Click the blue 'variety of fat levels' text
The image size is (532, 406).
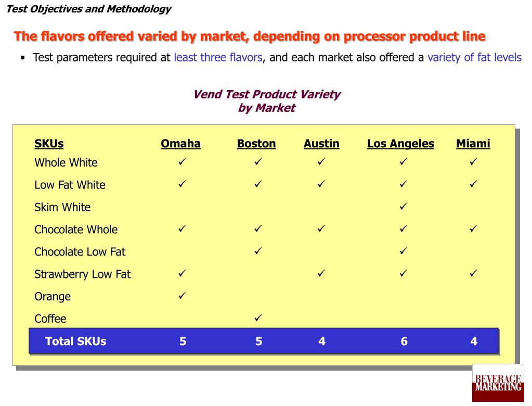[x=474, y=57]
